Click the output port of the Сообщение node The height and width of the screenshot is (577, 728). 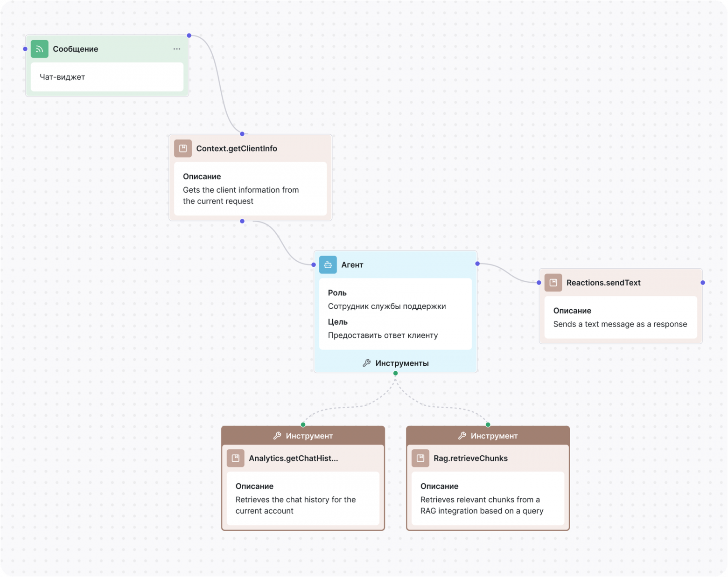189,35
